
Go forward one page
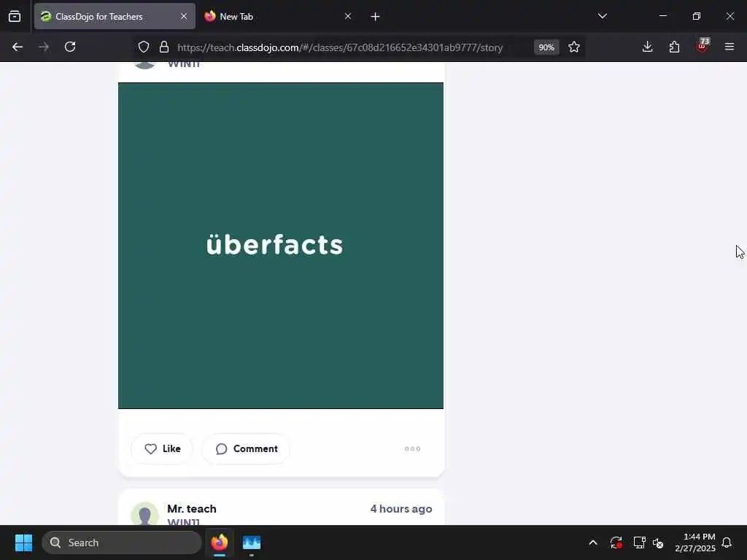point(44,47)
